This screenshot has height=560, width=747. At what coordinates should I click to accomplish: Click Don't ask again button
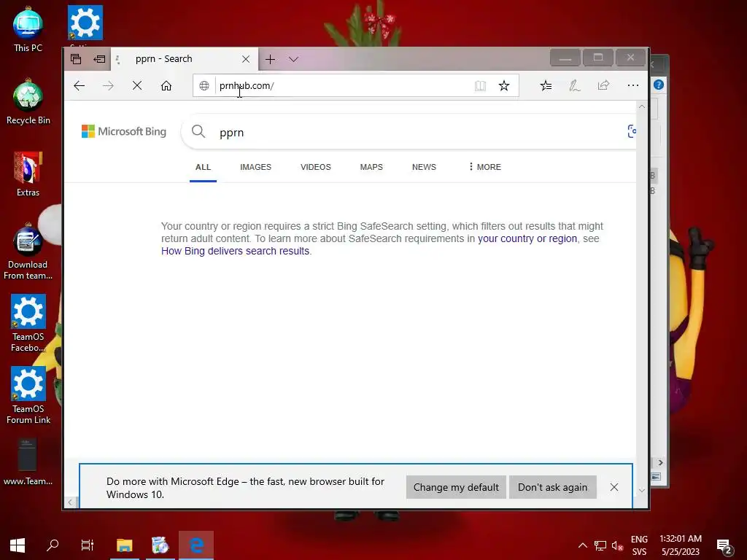click(x=553, y=487)
